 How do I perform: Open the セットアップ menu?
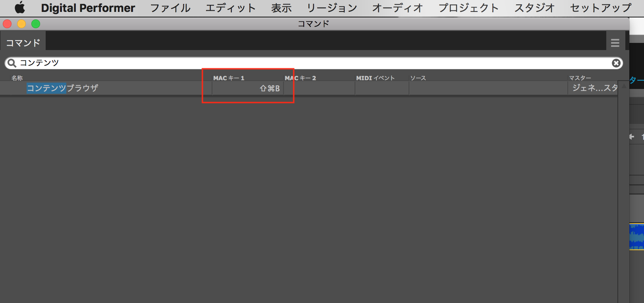click(x=600, y=8)
